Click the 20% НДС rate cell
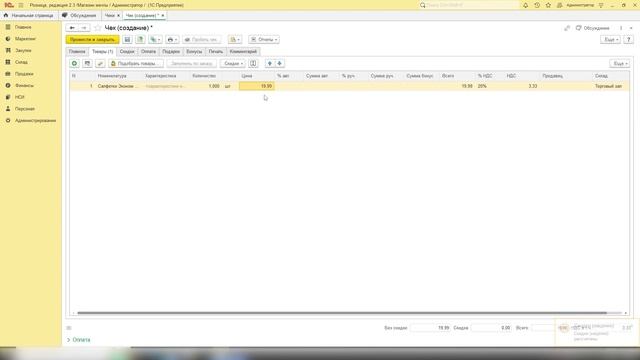Viewport: 640px width, 360px height. click(x=489, y=86)
